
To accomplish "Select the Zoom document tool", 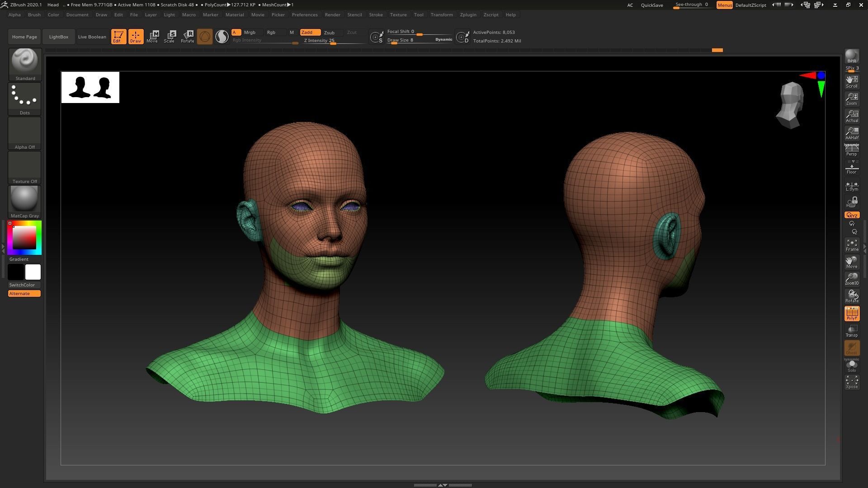I will click(852, 99).
